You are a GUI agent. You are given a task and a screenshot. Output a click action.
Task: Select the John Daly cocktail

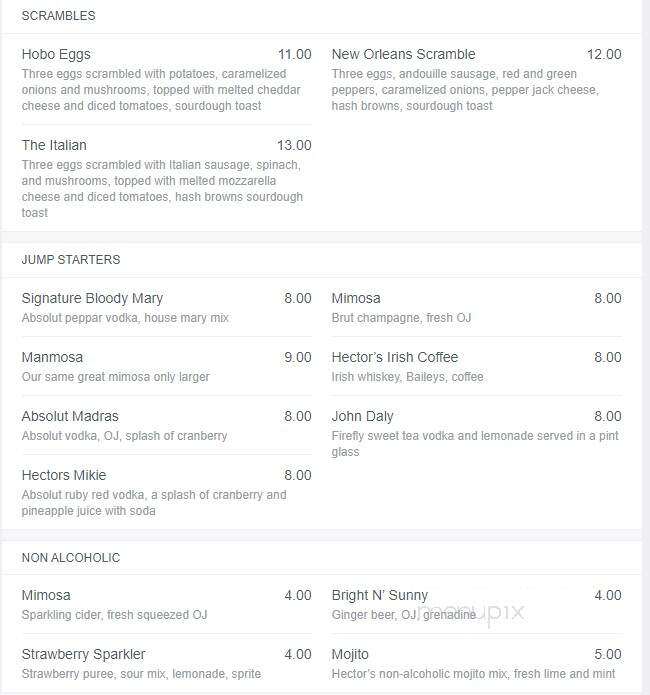pos(362,416)
